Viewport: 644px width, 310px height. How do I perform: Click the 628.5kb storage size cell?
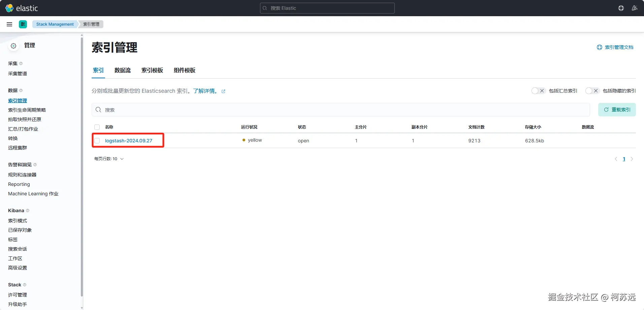[x=535, y=141]
